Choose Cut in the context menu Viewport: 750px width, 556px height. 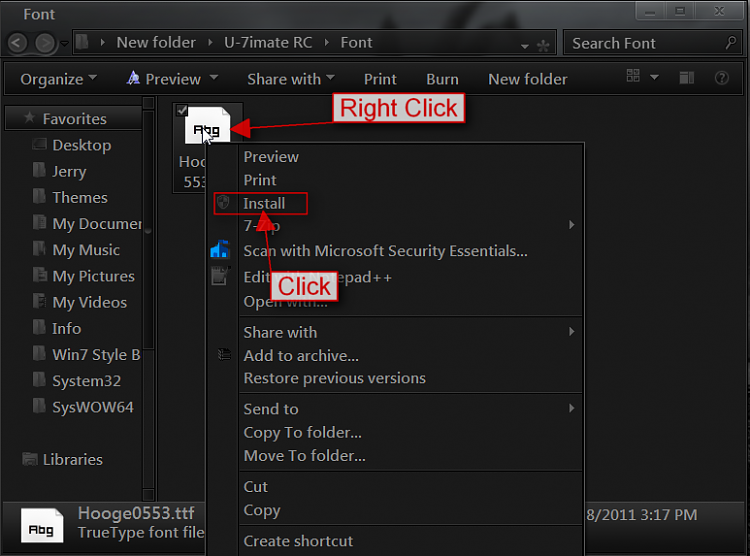[255, 487]
